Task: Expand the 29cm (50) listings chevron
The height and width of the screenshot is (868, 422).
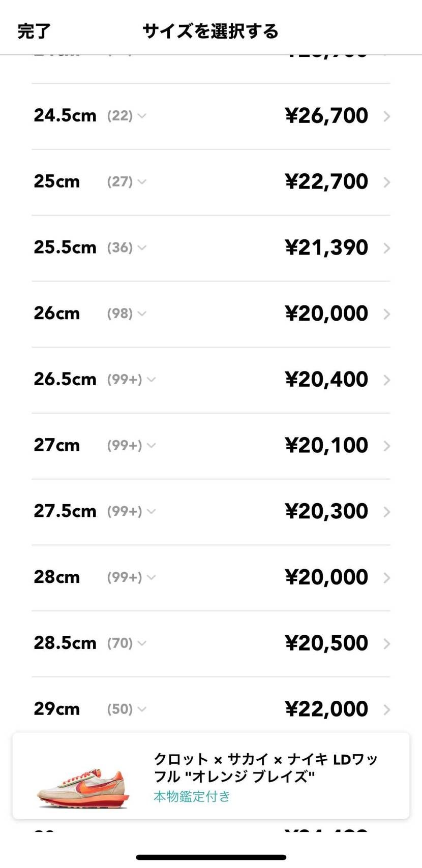Action: coord(142,709)
